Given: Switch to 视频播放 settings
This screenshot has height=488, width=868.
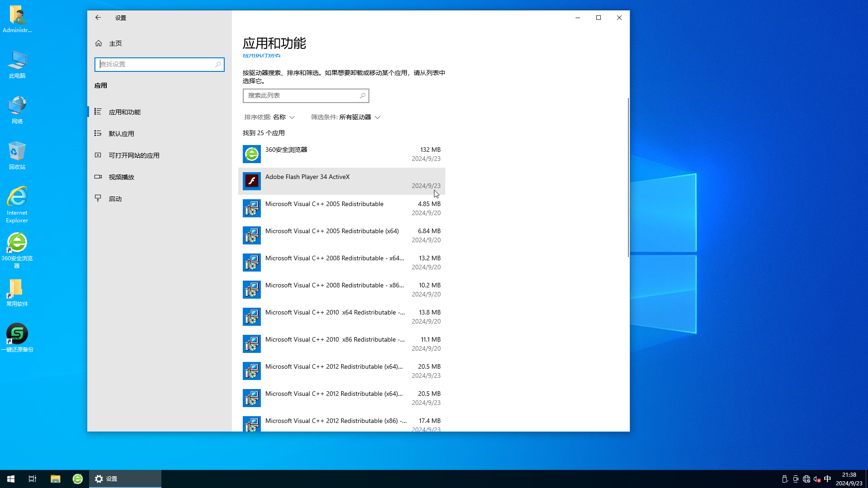Looking at the screenshot, I should coord(160,177).
